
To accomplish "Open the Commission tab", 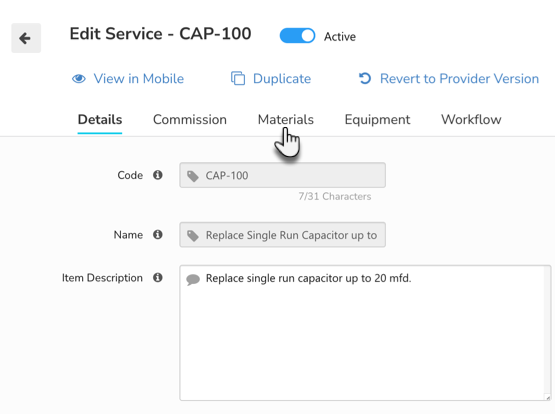I will tap(190, 120).
